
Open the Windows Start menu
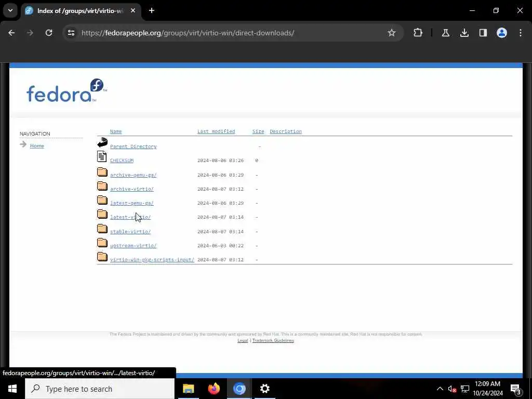(x=12, y=389)
